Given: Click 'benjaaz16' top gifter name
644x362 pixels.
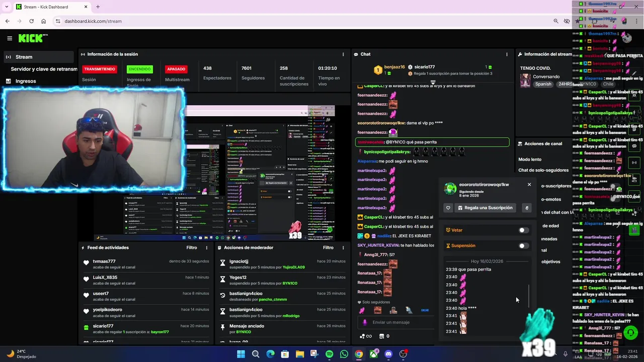Looking at the screenshot, I should pyautogui.click(x=394, y=67).
